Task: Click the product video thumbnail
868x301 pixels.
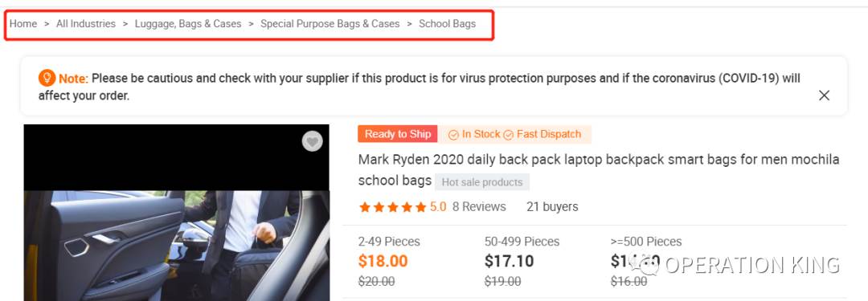Action: [x=177, y=213]
